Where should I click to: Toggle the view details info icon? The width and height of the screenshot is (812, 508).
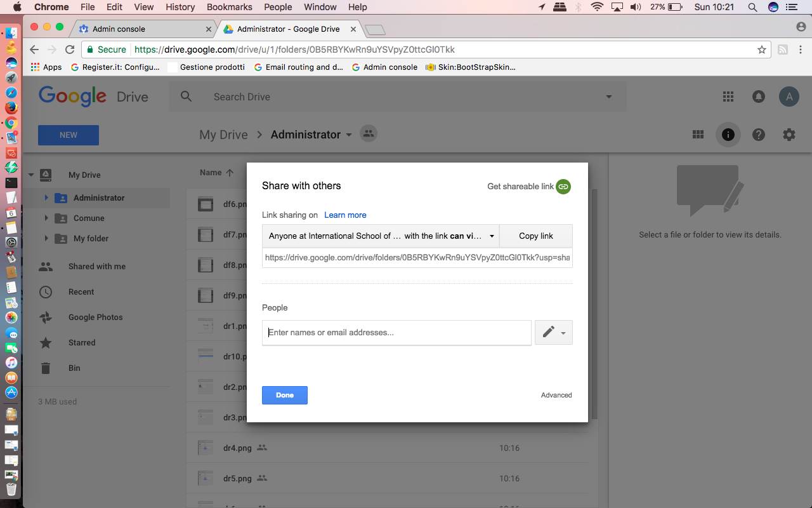[728, 135]
